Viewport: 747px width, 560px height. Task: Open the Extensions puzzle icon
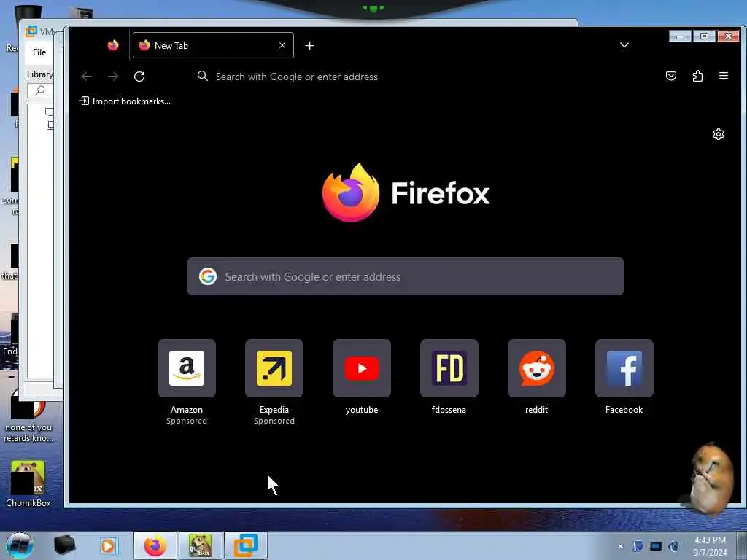[x=697, y=76]
